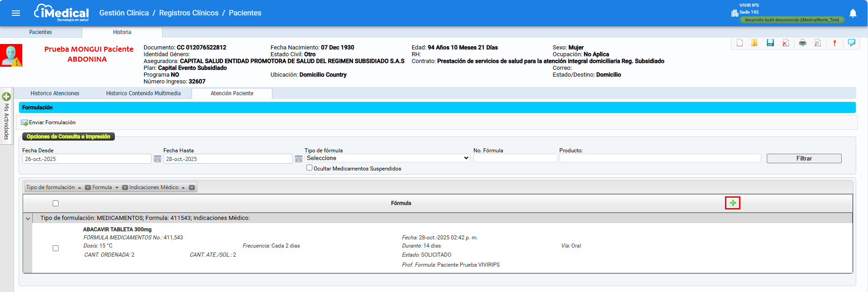Open the Historico Contenido Multimedia tab
Viewport: 868px width, 292px height.
coord(143,93)
